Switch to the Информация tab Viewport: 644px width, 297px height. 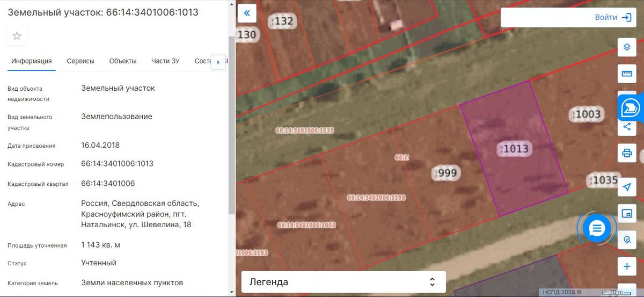point(32,61)
